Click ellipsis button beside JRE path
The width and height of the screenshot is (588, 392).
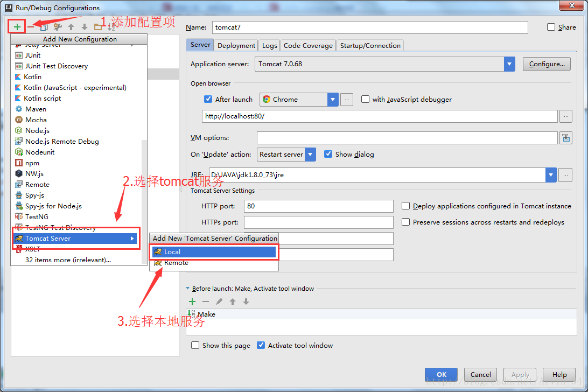pos(565,175)
